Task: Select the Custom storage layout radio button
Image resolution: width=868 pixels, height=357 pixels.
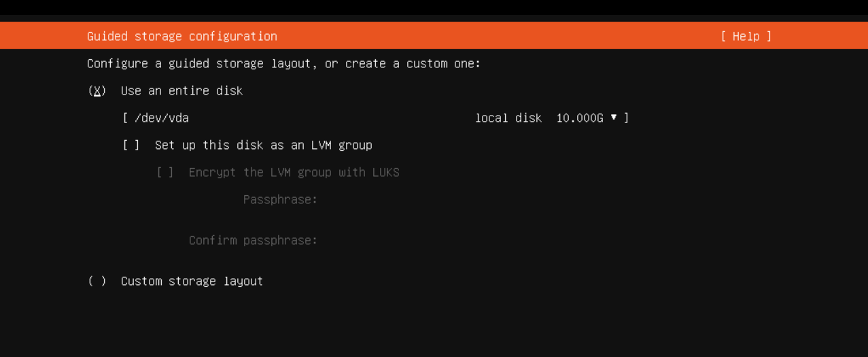Action: click(97, 281)
